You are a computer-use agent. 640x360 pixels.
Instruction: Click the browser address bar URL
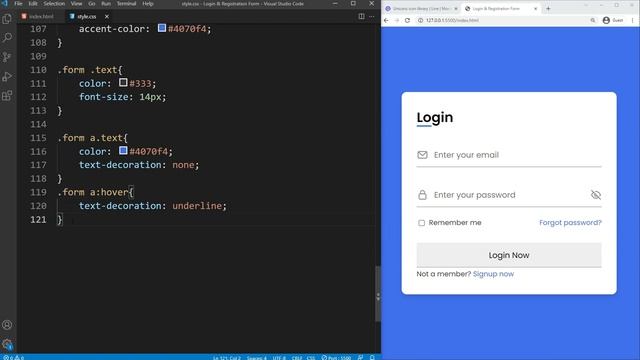(x=452, y=20)
